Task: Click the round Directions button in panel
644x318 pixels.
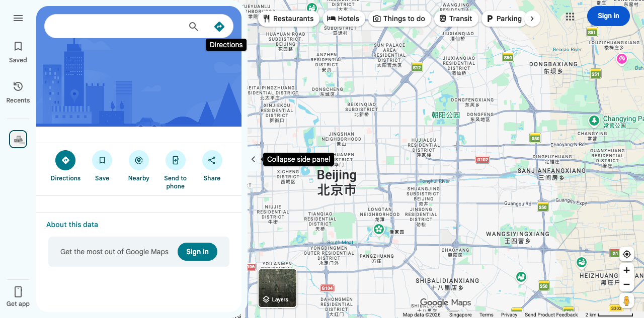Action: [x=65, y=160]
